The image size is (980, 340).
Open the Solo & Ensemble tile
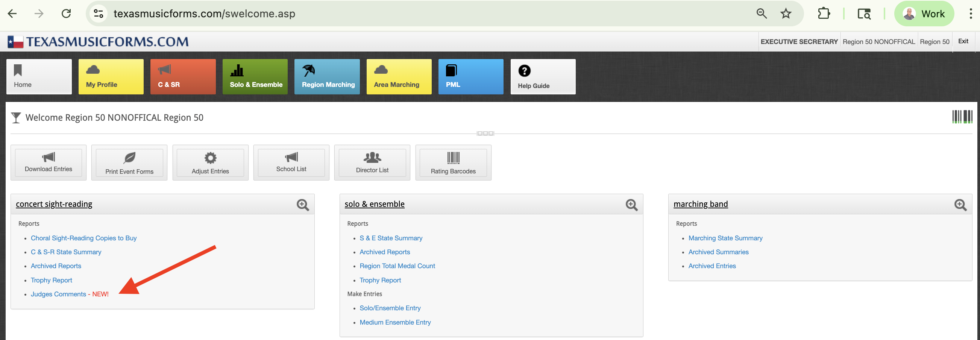click(255, 76)
